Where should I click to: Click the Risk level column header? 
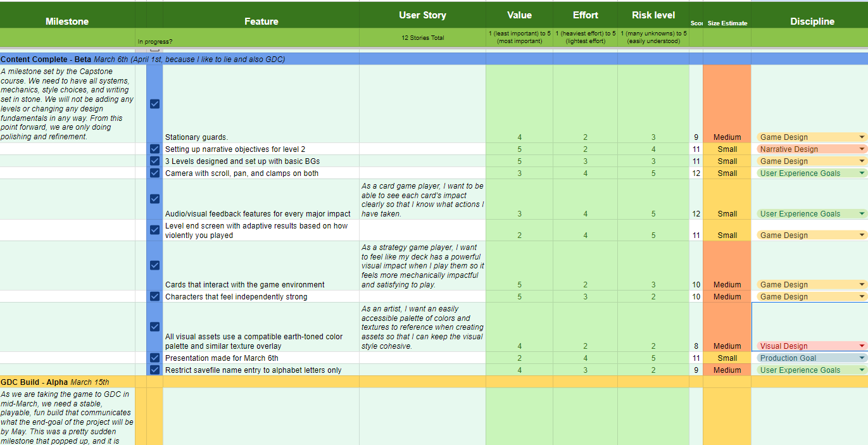[x=653, y=15]
